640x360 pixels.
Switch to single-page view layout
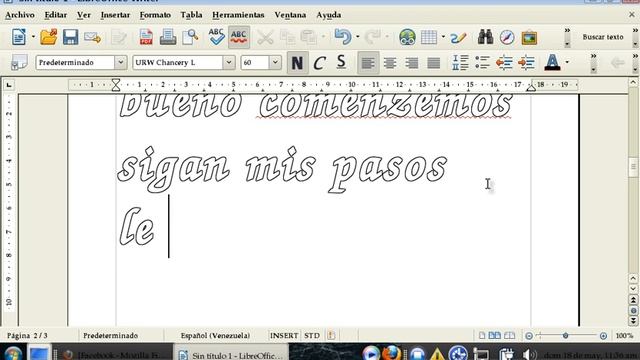(482, 336)
